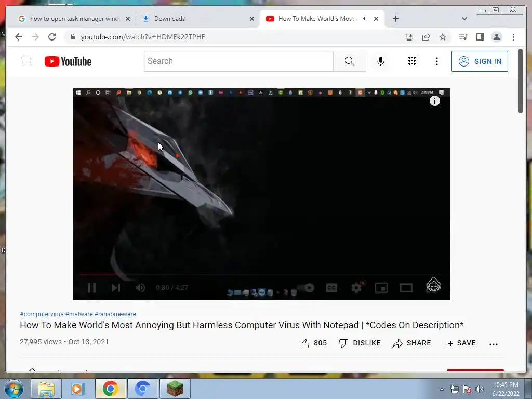Screen dimensions: 532x399
Task: Open Minecraft block taskbar icon
Action: coord(175,389)
